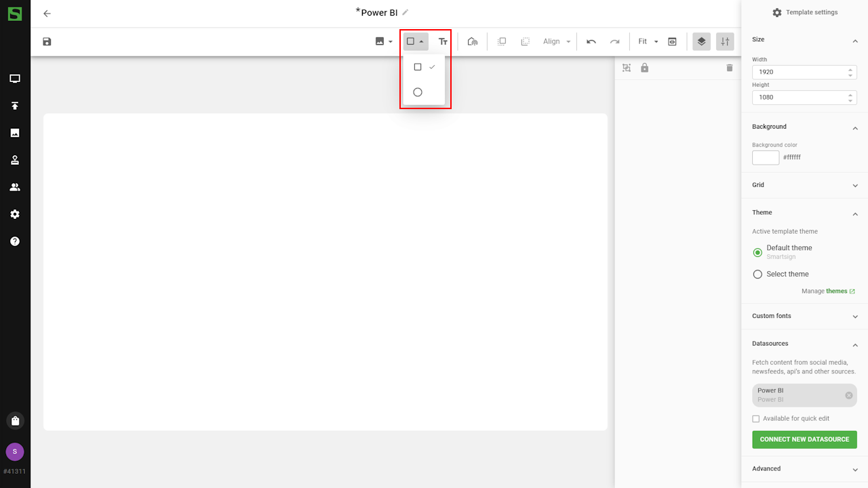Viewport: 868px width, 488px height.
Task: Click the redo arrow icon
Action: click(614, 41)
